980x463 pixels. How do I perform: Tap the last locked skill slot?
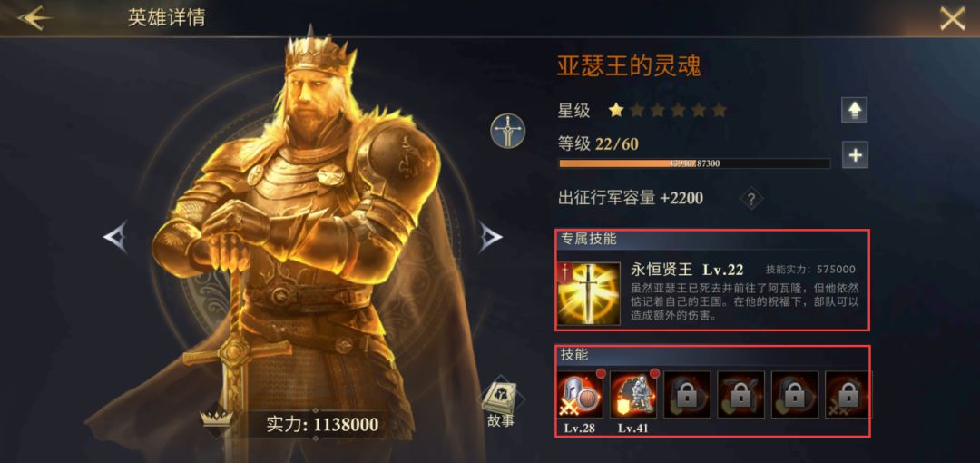(x=848, y=394)
